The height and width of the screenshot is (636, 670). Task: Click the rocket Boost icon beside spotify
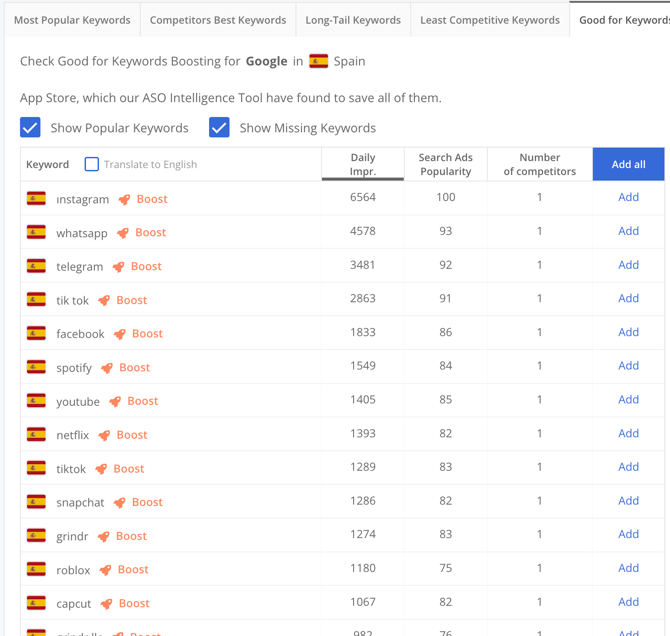click(107, 368)
